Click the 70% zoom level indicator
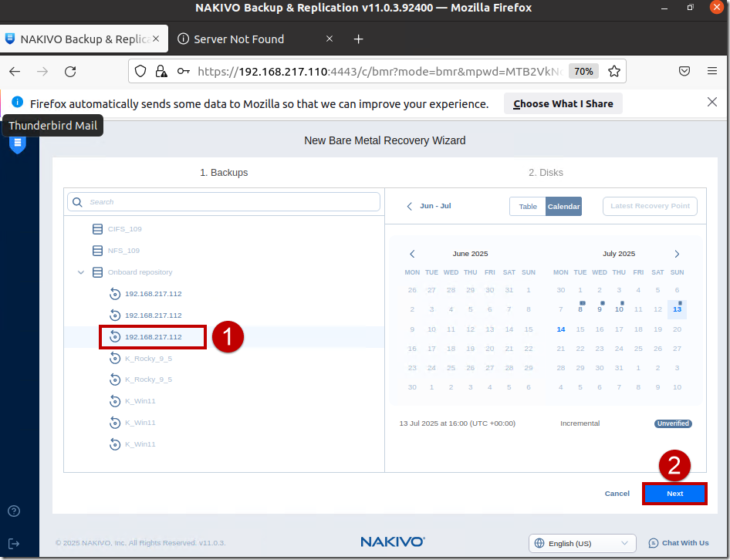Screen dimensions: 730x560 click(583, 71)
